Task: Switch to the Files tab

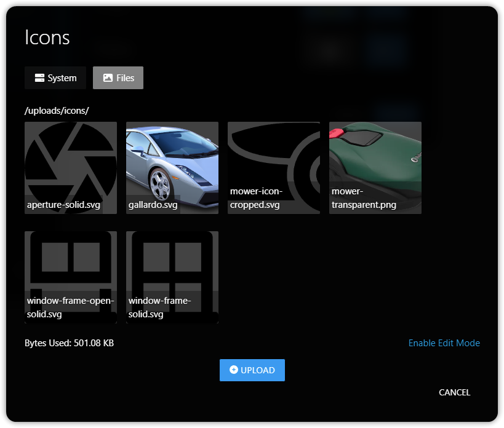Action: tap(118, 77)
